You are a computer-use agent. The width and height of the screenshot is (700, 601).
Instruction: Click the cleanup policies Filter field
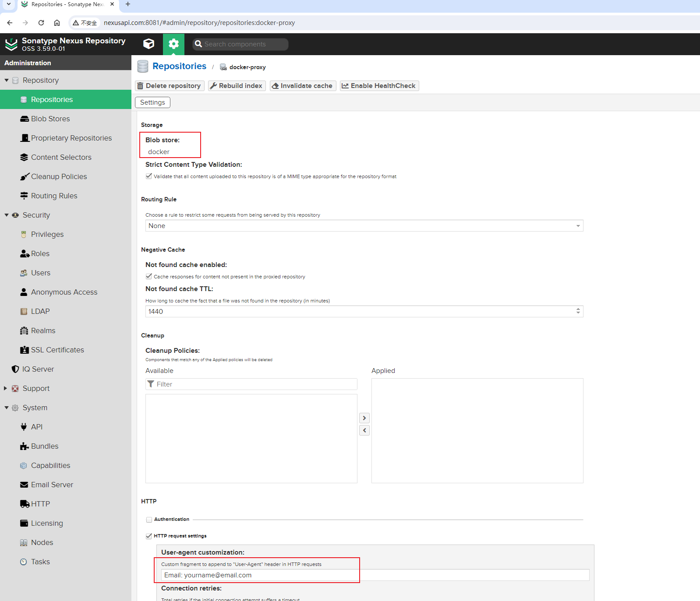coord(251,384)
